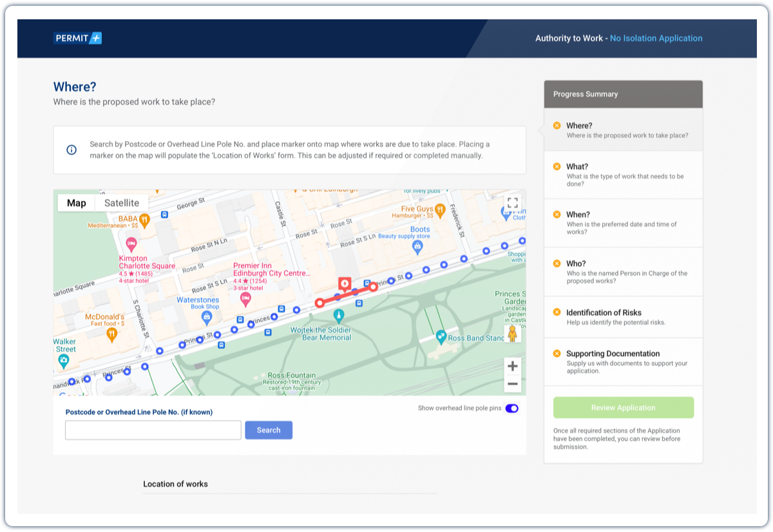
Task: Click status icon beside Supporting Documentation
Action: 557,353
